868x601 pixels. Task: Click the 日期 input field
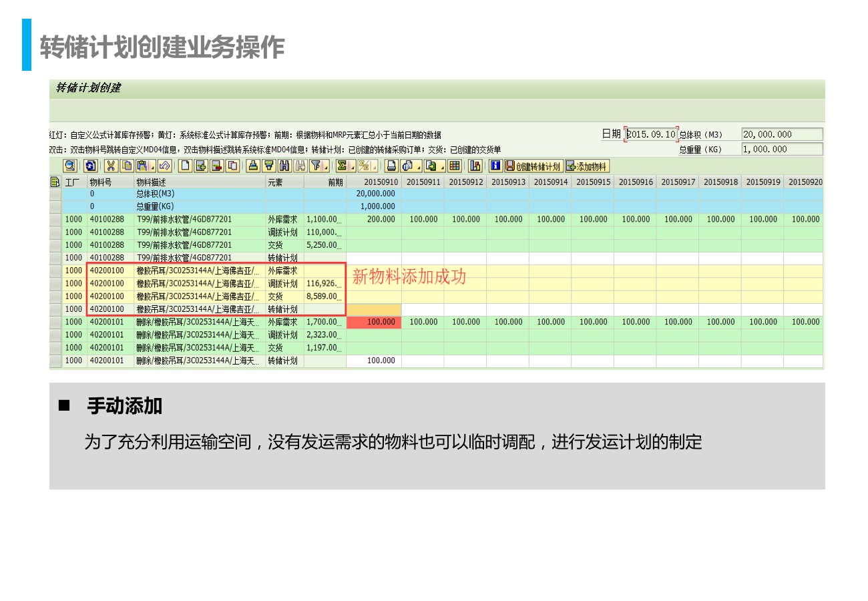coord(651,134)
